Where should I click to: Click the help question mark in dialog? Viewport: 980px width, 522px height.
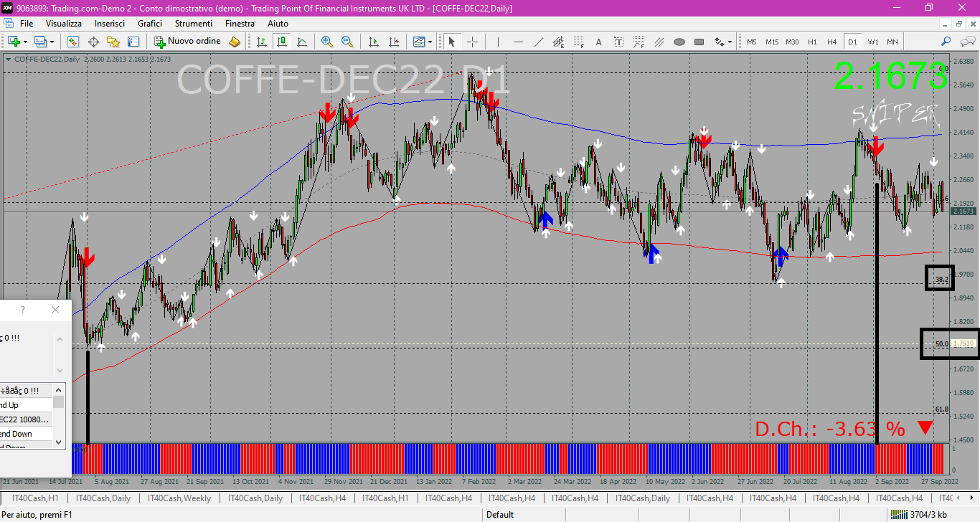pos(23,310)
